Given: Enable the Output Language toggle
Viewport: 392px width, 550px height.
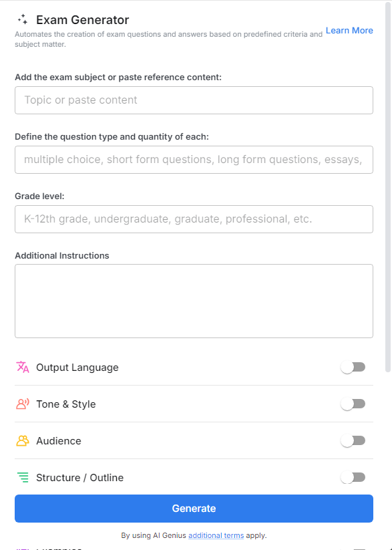Looking at the screenshot, I should coord(353,367).
